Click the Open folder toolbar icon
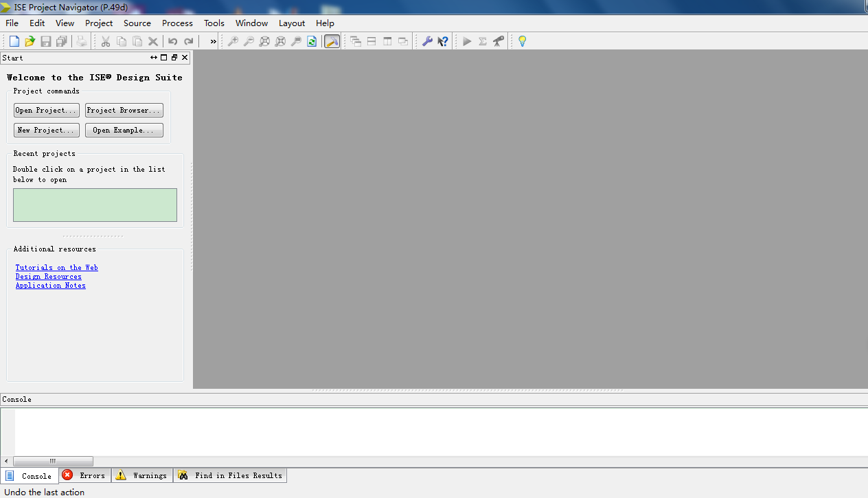 coord(30,41)
